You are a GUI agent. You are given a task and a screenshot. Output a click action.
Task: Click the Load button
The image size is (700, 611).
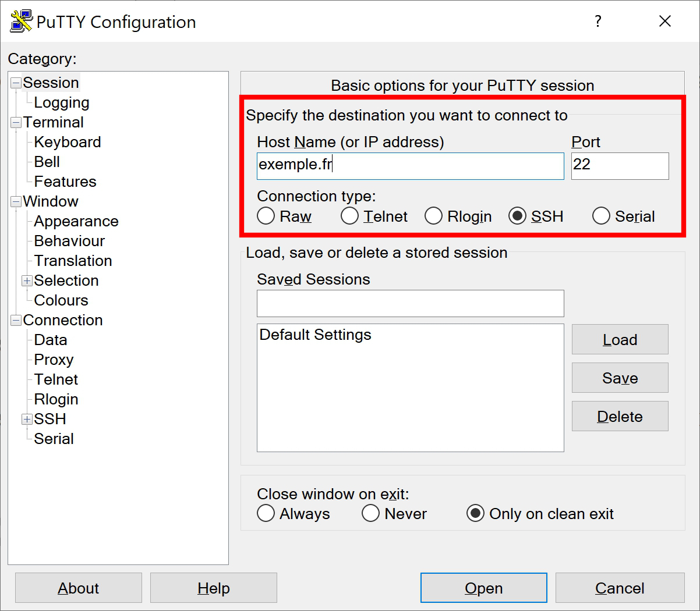click(x=620, y=339)
